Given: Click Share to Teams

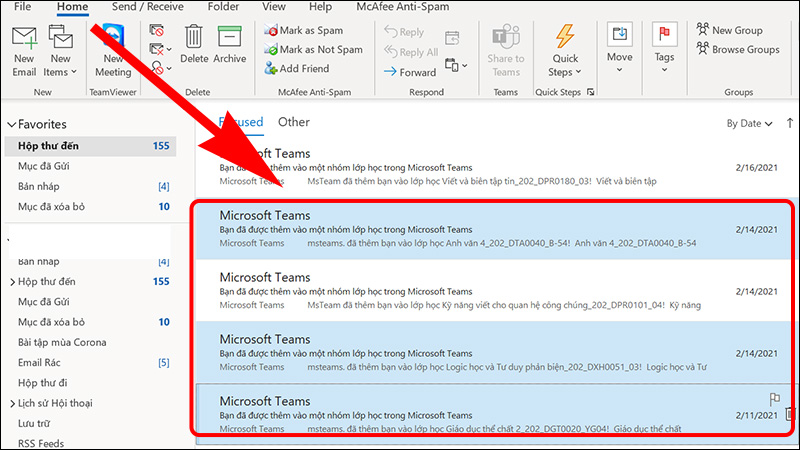Looking at the screenshot, I should (x=506, y=52).
